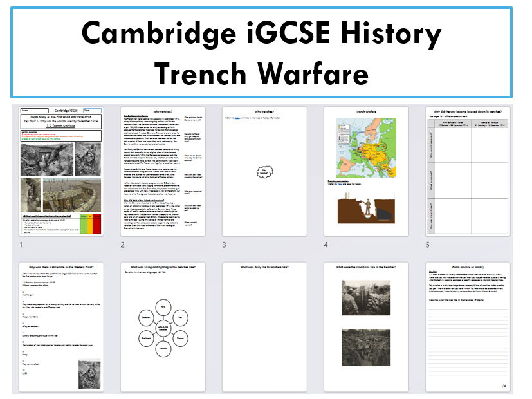Click the Name field on page 1

[35, 111]
